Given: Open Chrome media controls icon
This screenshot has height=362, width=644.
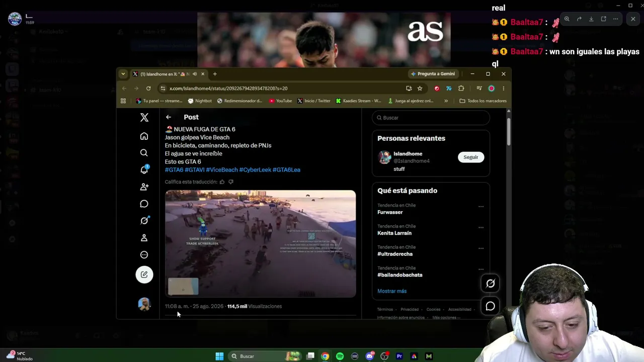Looking at the screenshot, I should [x=479, y=88].
